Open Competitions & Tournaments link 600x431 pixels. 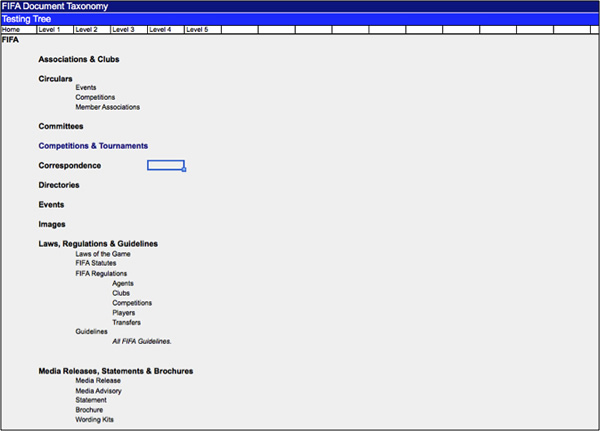coord(93,146)
